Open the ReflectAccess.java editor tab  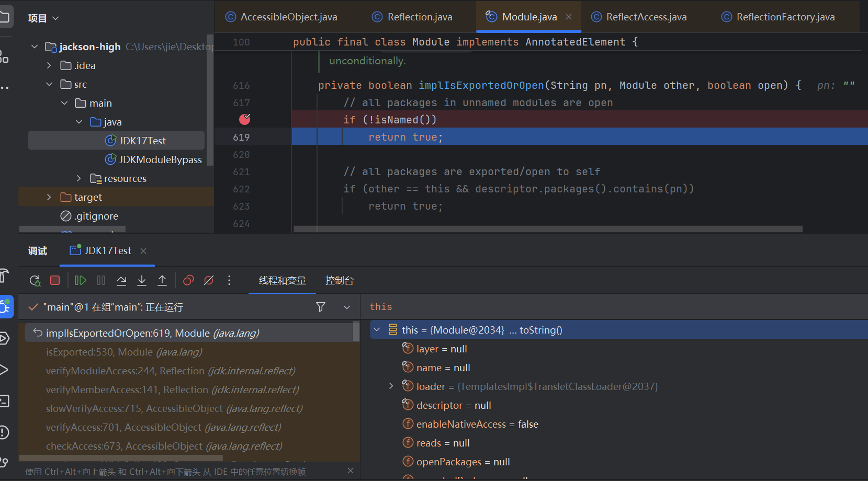[x=639, y=17]
